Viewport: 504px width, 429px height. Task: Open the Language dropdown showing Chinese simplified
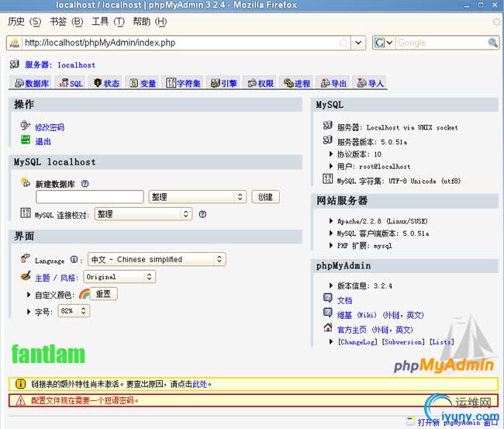(x=157, y=259)
